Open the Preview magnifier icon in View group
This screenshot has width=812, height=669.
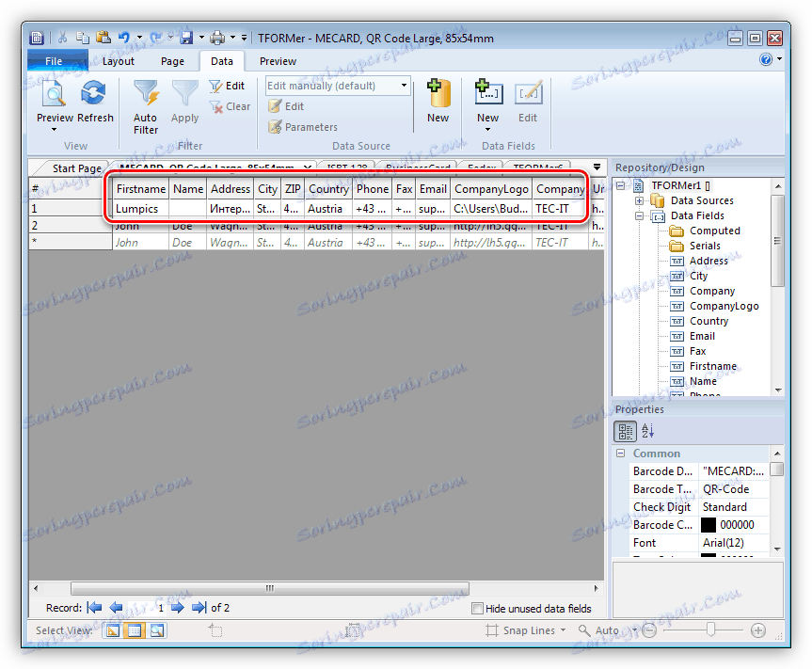[x=55, y=94]
